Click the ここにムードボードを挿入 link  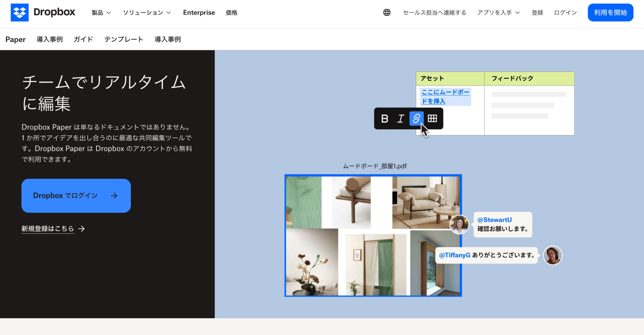(445, 96)
